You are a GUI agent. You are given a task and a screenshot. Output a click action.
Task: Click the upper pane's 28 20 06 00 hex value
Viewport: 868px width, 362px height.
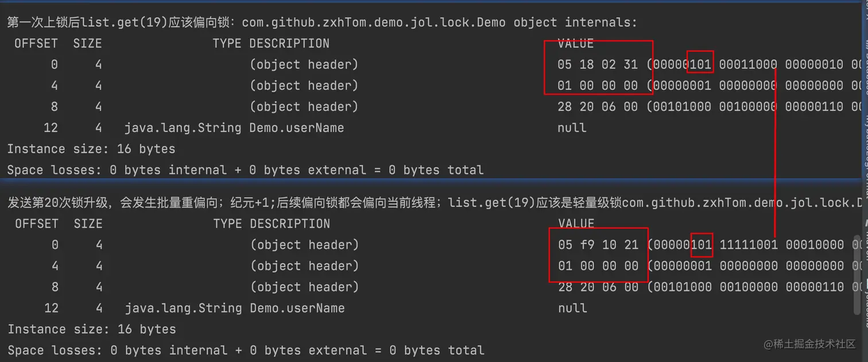click(x=597, y=107)
